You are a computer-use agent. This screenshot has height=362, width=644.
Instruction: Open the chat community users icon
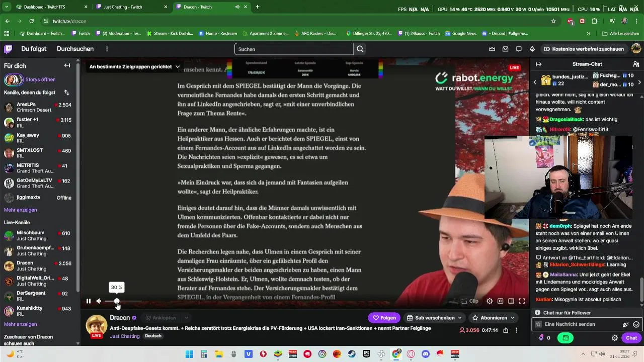coord(636,64)
